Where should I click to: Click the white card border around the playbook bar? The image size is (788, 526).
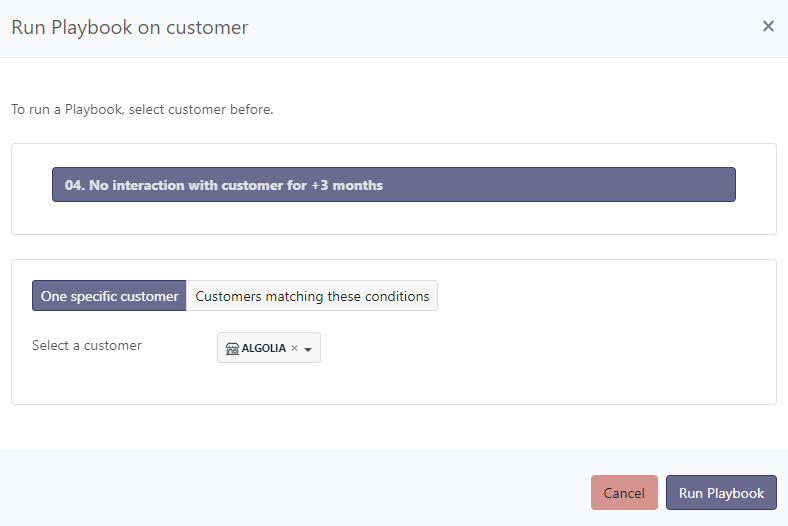[x=393, y=222]
